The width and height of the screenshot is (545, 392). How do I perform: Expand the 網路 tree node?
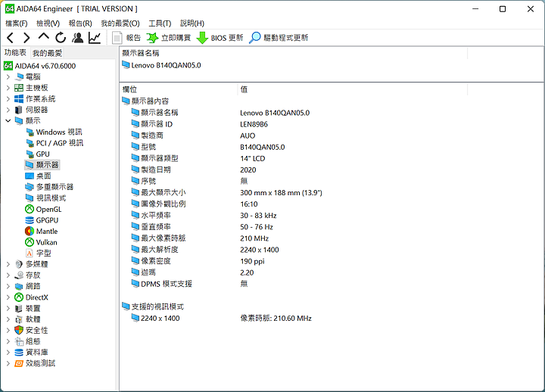[8, 286]
